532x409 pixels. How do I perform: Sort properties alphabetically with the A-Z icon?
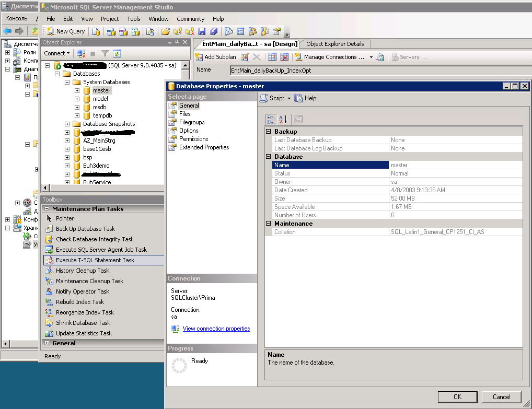[283, 119]
